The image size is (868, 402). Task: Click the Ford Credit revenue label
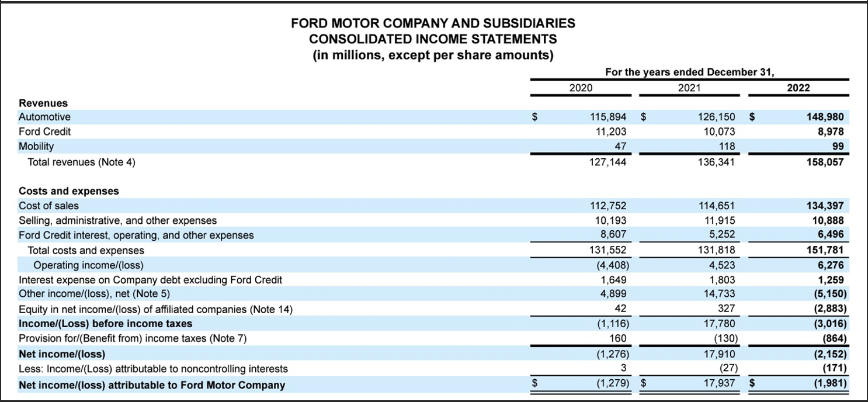[44, 131]
